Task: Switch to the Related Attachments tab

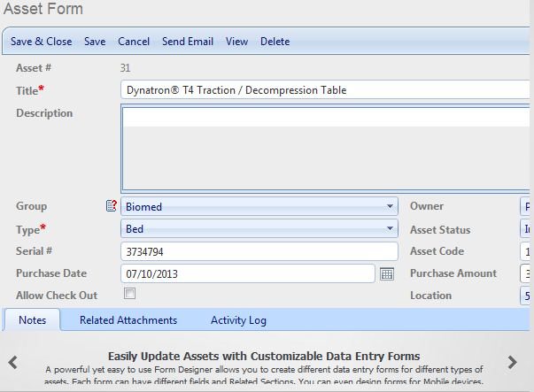Action: tap(128, 320)
